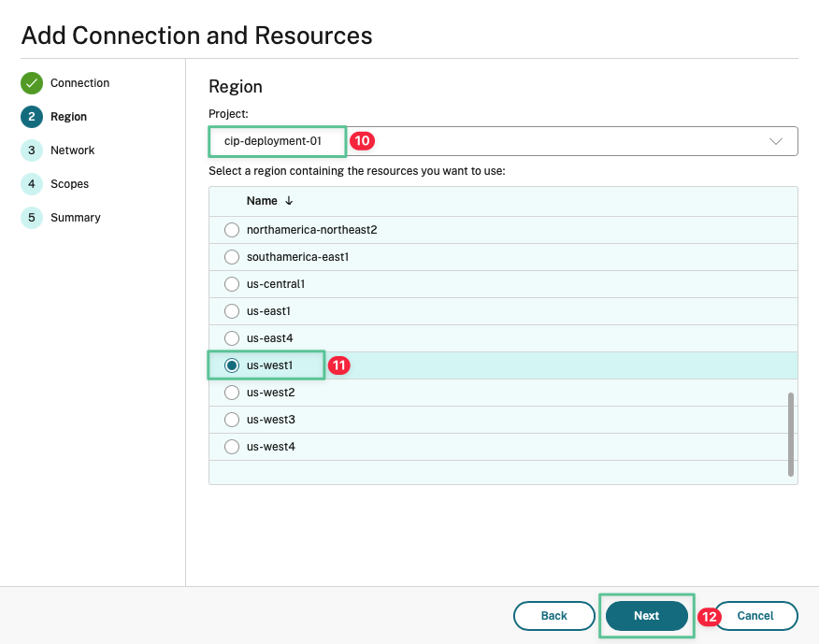Click the Name column header
Screen dimensions: 819x644
tap(262, 201)
